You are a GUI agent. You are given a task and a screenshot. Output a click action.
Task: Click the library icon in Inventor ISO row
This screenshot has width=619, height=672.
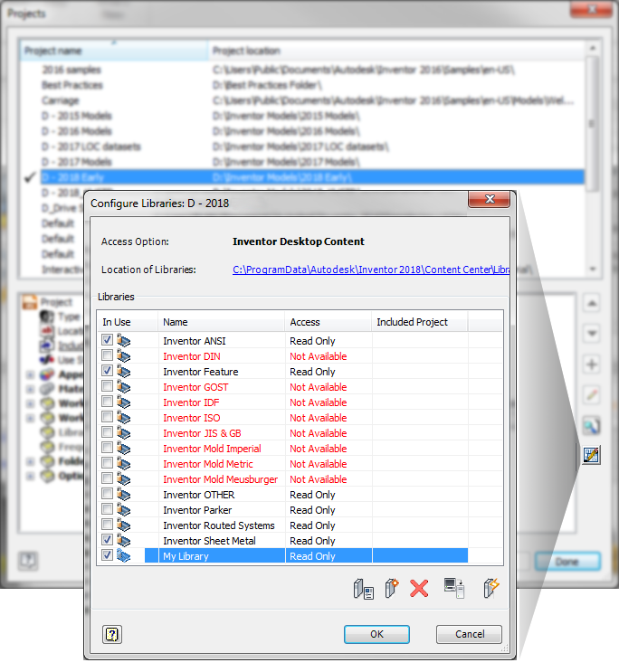tap(124, 418)
